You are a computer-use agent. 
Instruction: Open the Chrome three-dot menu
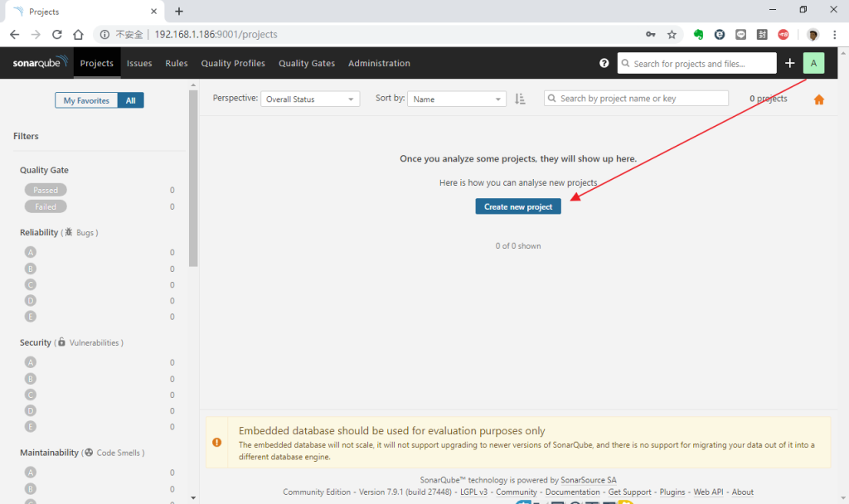834,35
